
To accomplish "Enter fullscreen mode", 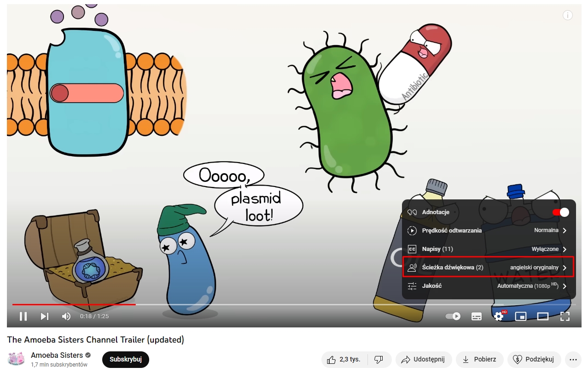I will [x=565, y=316].
